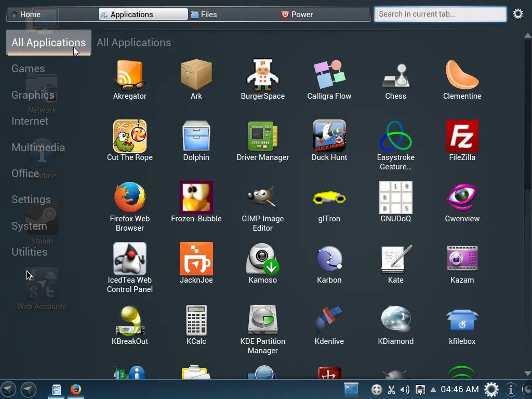Viewport: 532px width, 399px height.
Task: Open the Akregator feed reader
Action: (x=129, y=80)
